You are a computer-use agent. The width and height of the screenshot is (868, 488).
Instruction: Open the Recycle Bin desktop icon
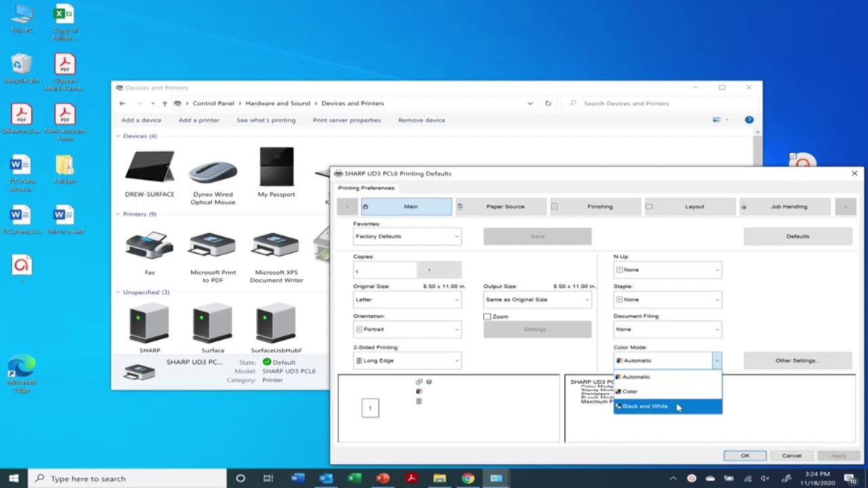(22, 68)
